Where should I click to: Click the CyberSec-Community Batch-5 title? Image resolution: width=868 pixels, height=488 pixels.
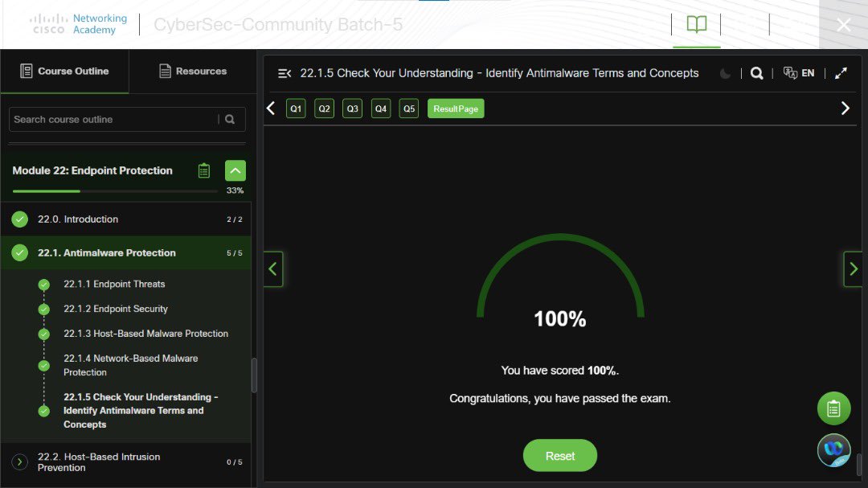tap(278, 24)
